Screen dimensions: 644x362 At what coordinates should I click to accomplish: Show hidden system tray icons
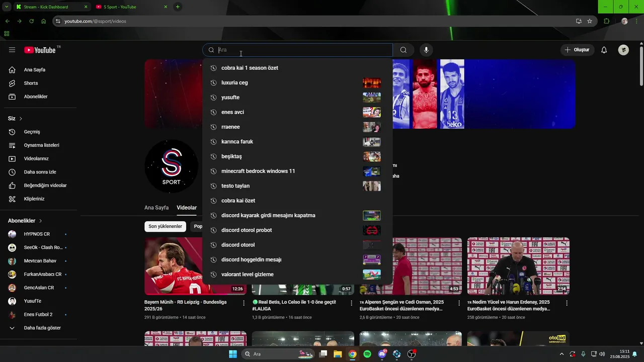pyautogui.click(x=562, y=354)
